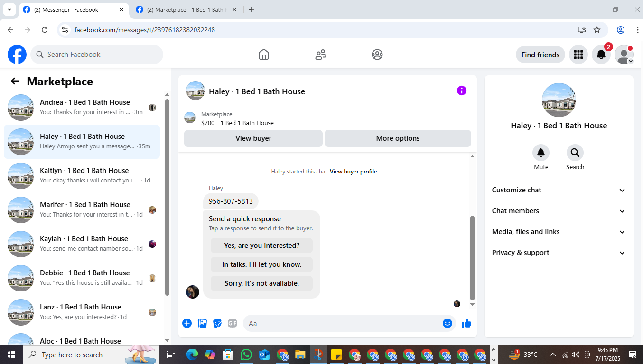
Task: Open the tab search dropdown arrow
Action: coord(9,9)
